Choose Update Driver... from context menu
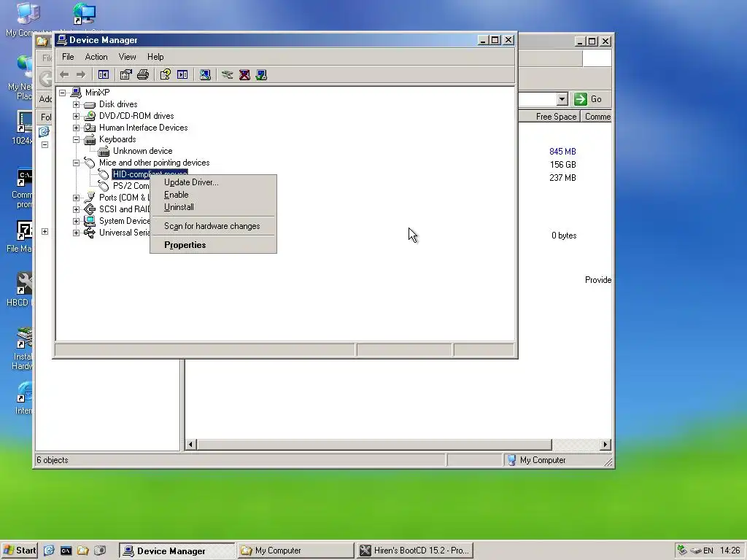Viewport: 747px width, 560px height. coord(213,182)
